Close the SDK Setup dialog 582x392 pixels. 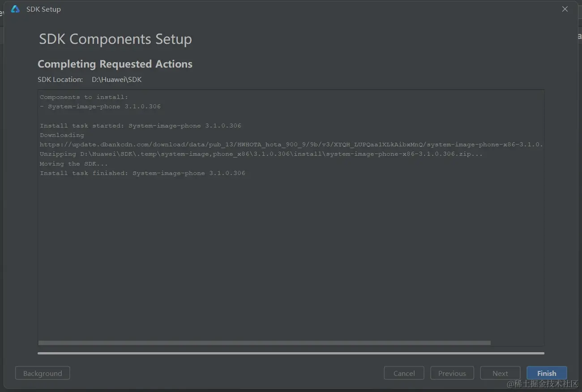pyautogui.click(x=565, y=9)
